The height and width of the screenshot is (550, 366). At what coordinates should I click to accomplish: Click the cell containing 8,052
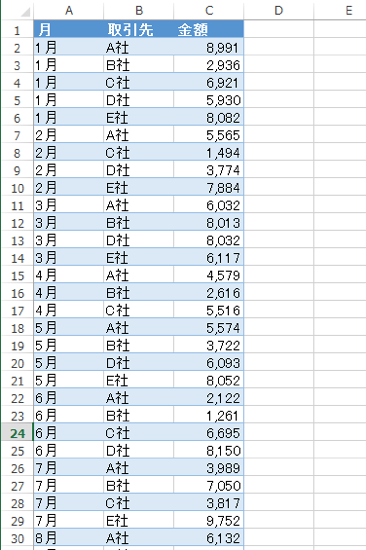click(208, 381)
